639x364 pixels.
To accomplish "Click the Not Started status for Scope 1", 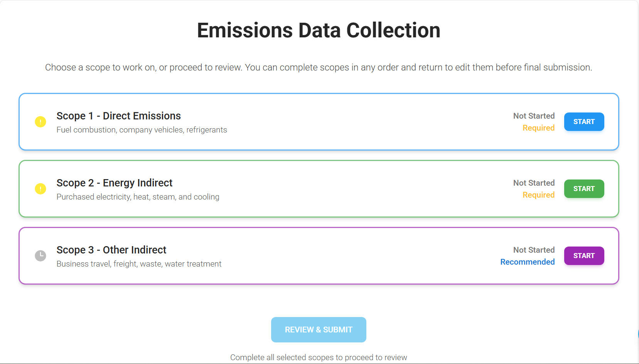I will 534,116.
